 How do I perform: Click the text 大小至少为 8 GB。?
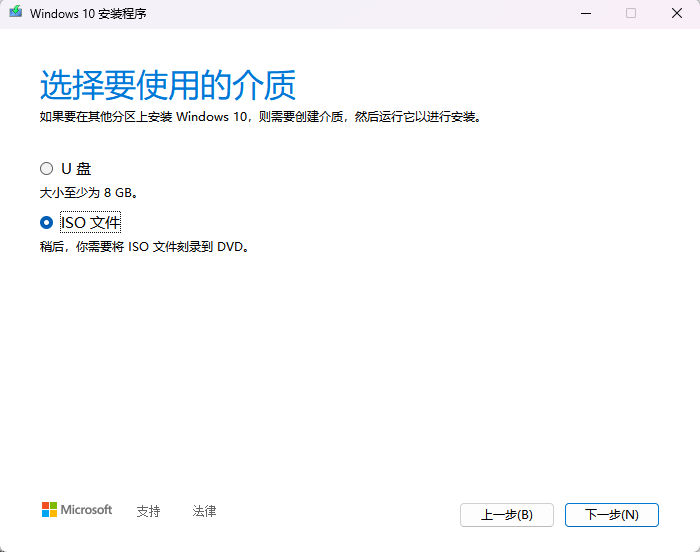click(x=90, y=193)
